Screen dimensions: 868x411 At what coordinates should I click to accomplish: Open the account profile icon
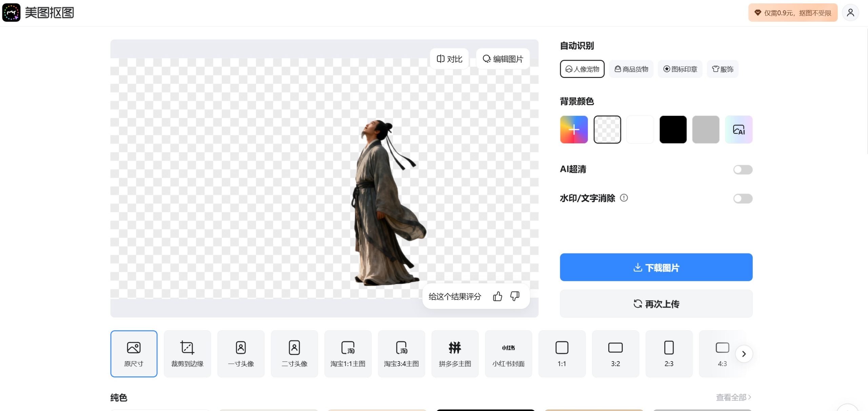[x=850, y=12]
